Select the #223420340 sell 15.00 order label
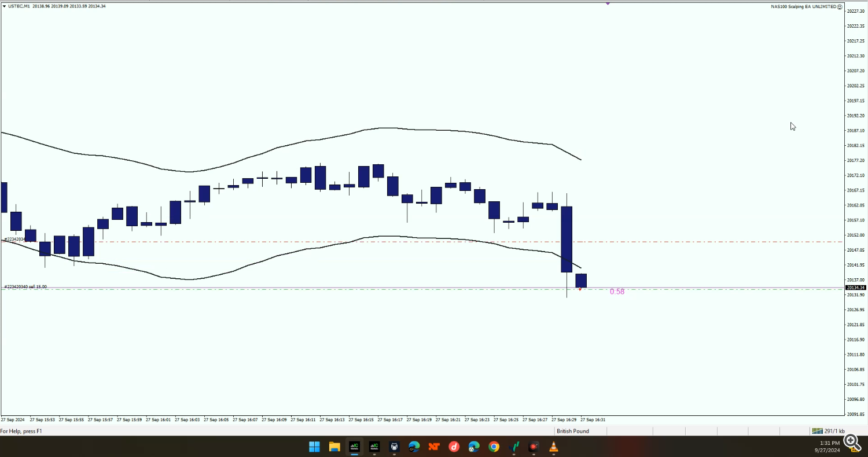Screen dimensions: 868x457 [25, 286]
